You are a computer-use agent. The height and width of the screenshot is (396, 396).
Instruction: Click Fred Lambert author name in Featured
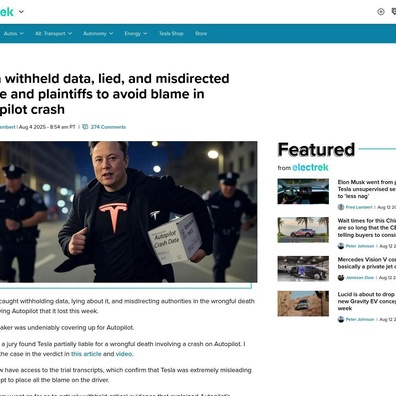point(359,207)
